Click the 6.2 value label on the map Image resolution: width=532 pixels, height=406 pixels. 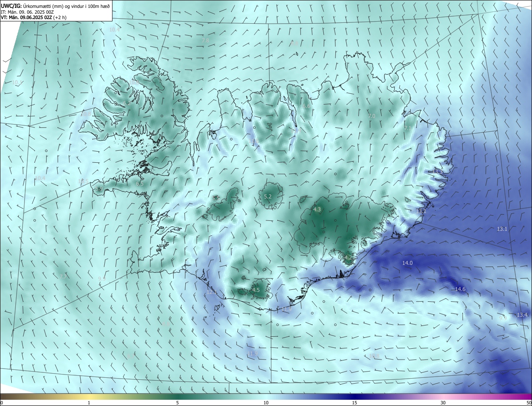click(x=126, y=103)
